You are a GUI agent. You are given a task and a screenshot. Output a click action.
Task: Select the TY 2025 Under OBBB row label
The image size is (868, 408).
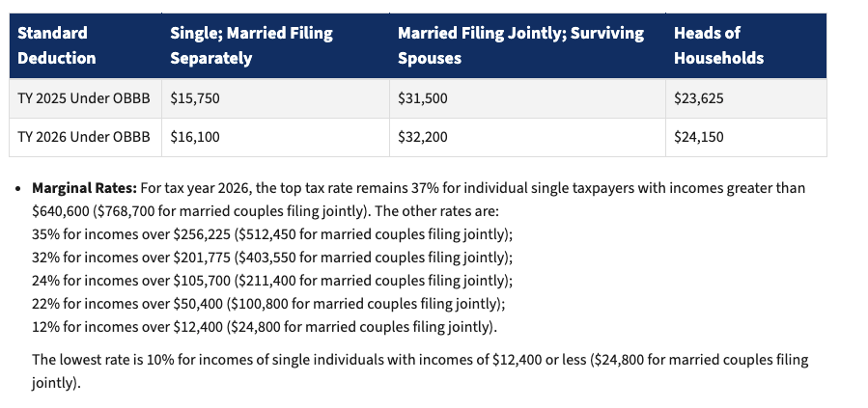pyautogui.click(x=84, y=98)
